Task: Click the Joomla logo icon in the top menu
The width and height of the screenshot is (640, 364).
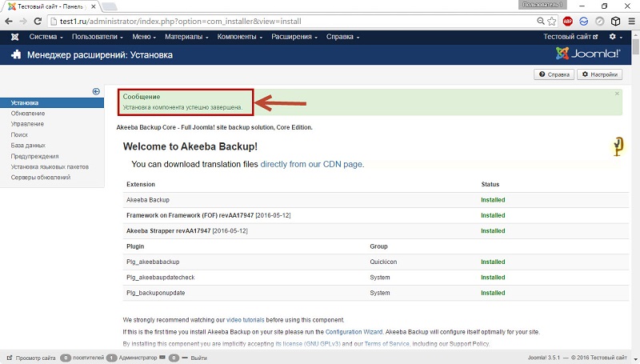Action: point(14,37)
